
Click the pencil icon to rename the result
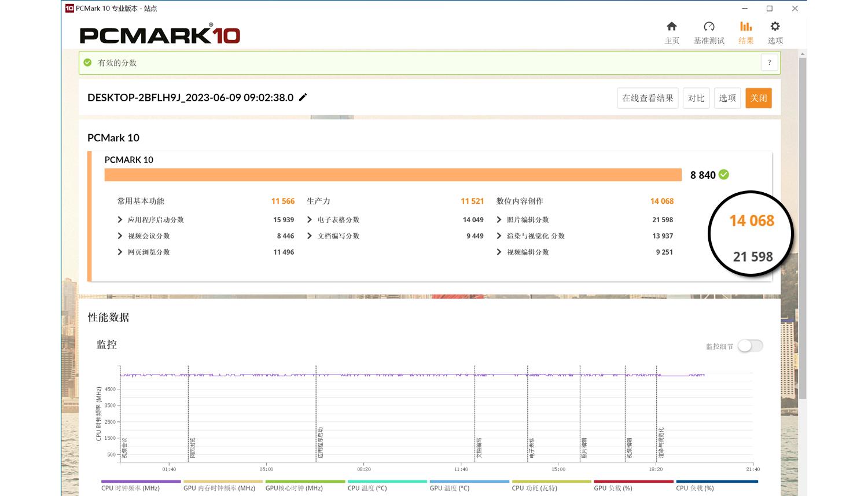(x=303, y=97)
